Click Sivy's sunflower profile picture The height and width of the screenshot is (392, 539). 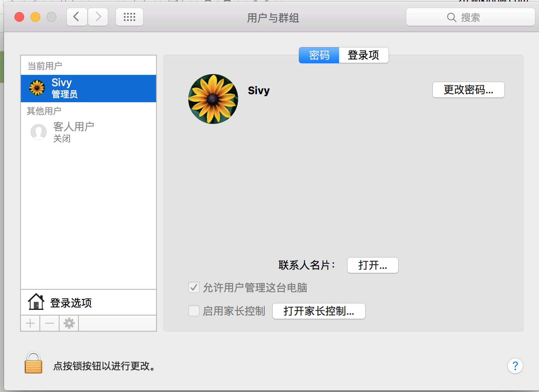click(213, 99)
